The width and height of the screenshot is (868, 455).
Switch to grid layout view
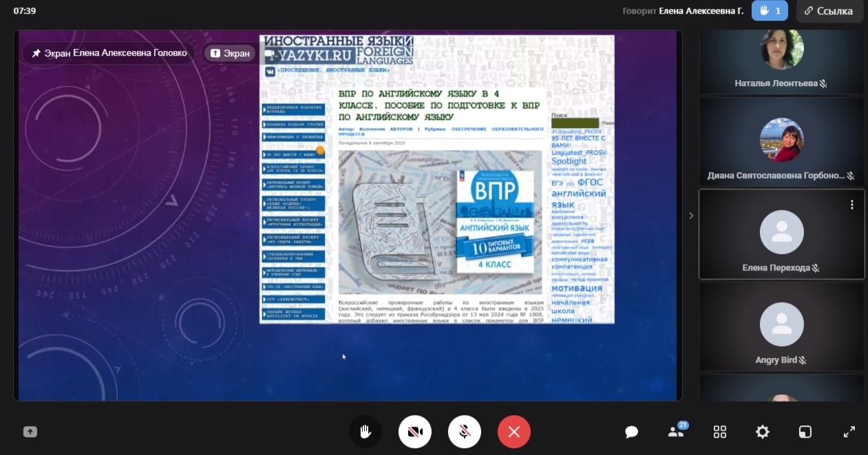pos(720,432)
